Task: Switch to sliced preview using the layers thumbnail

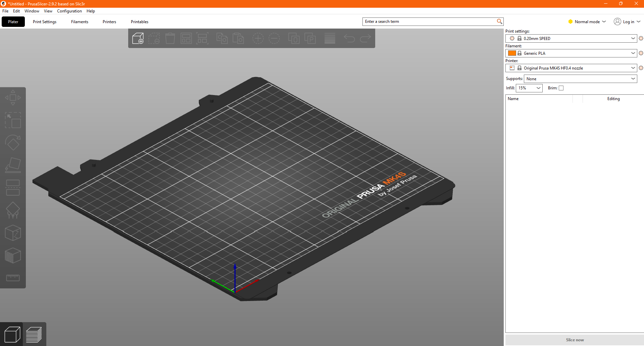Action: pyautogui.click(x=34, y=334)
